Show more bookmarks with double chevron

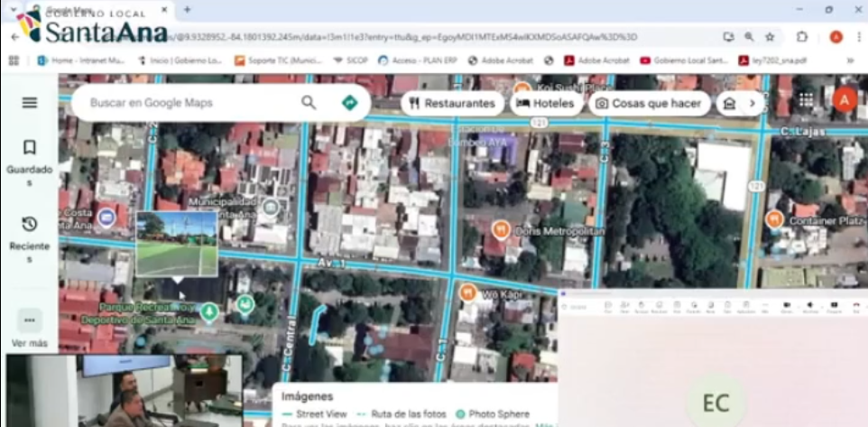[849, 60]
